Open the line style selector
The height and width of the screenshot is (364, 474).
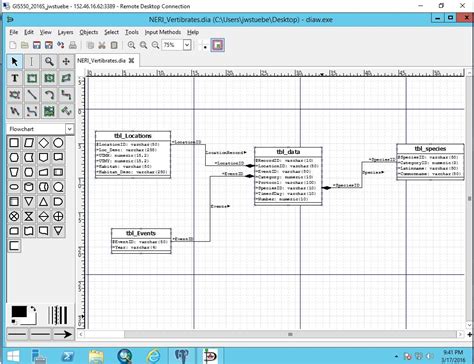click(40, 334)
